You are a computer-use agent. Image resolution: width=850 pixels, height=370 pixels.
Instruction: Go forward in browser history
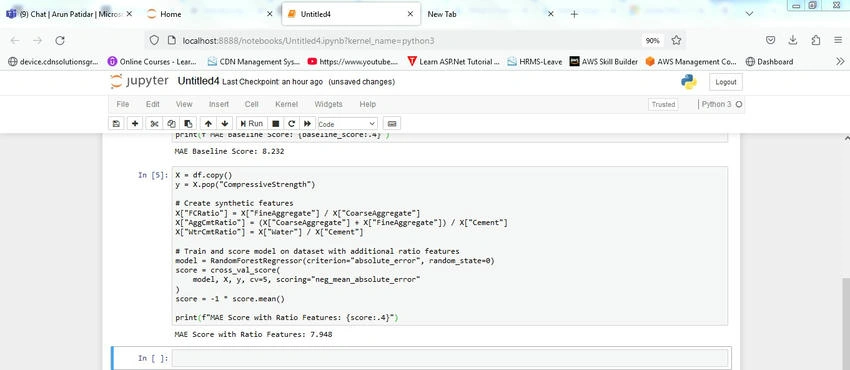(x=37, y=41)
